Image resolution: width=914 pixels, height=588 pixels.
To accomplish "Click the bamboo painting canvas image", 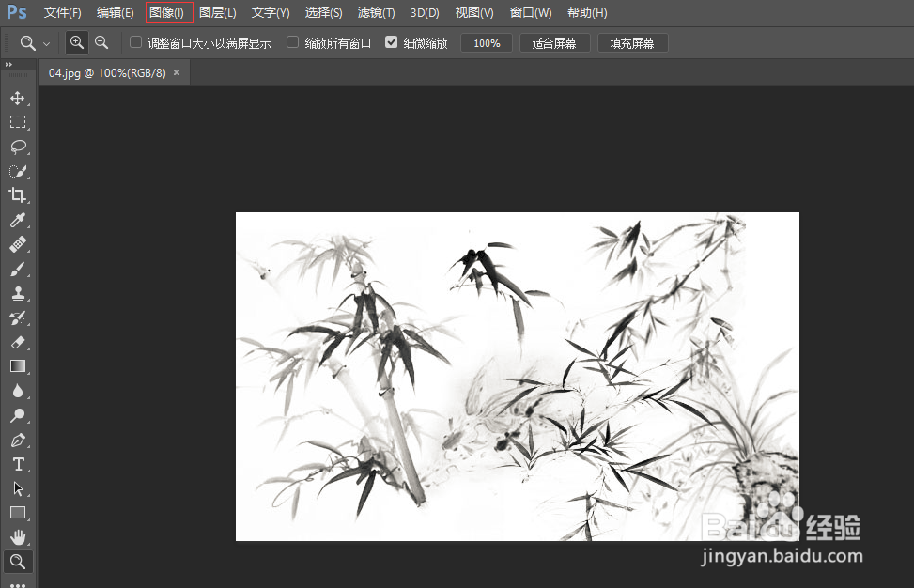I will click(x=517, y=377).
